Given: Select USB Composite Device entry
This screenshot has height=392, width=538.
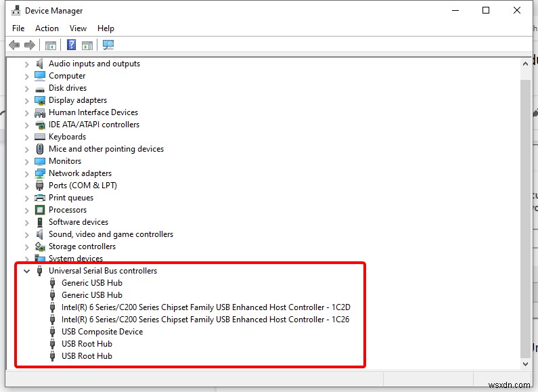Looking at the screenshot, I should [x=102, y=332].
